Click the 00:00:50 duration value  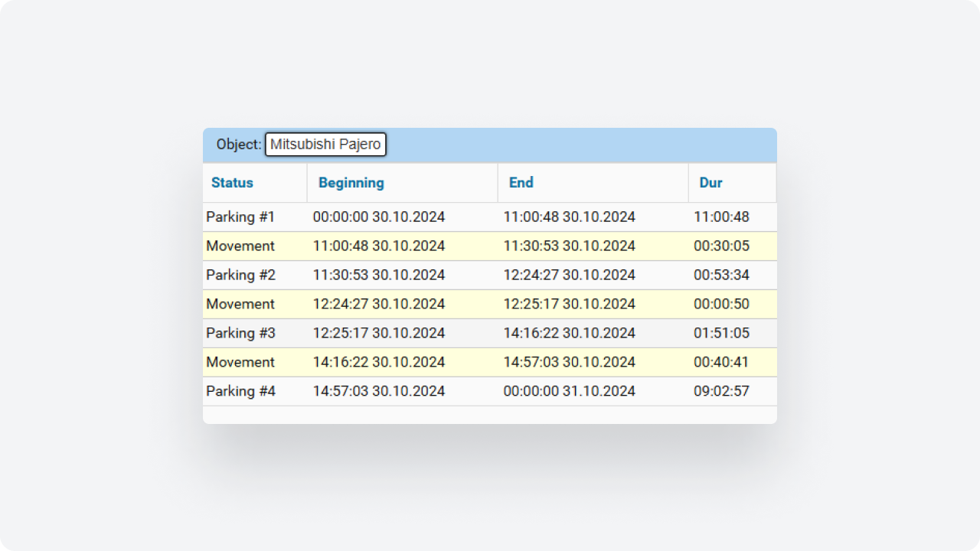pos(721,305)
